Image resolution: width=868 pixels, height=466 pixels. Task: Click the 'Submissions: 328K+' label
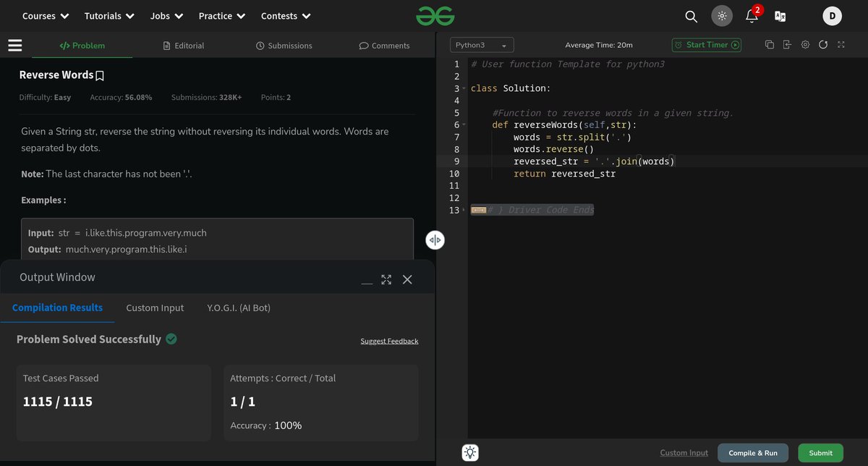[x=206, y=97]
